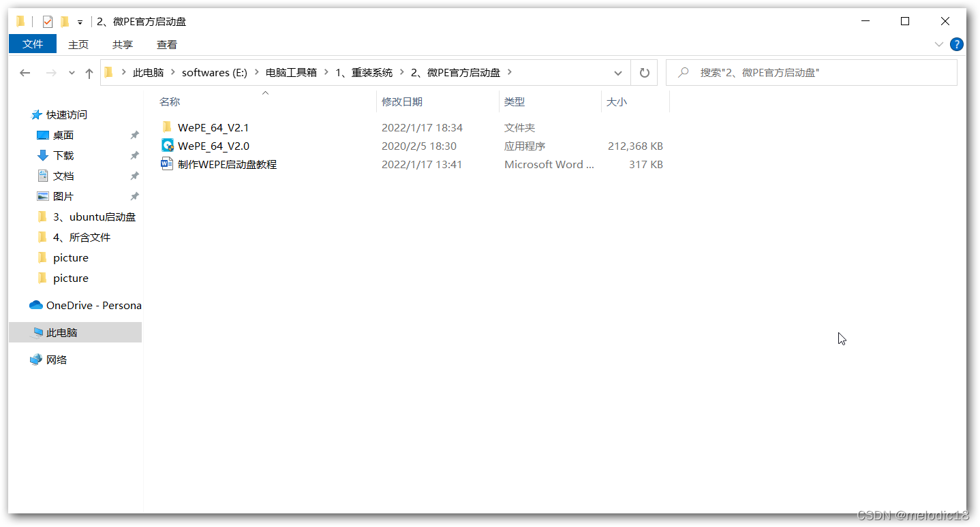
Task: Open 快速访问 in the navigation pane
Action: [67, 114]
